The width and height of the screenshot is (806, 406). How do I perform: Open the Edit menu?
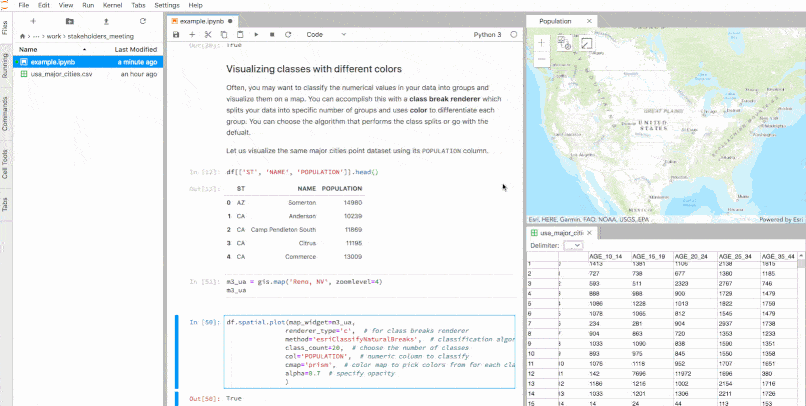(x=44, y=5)
